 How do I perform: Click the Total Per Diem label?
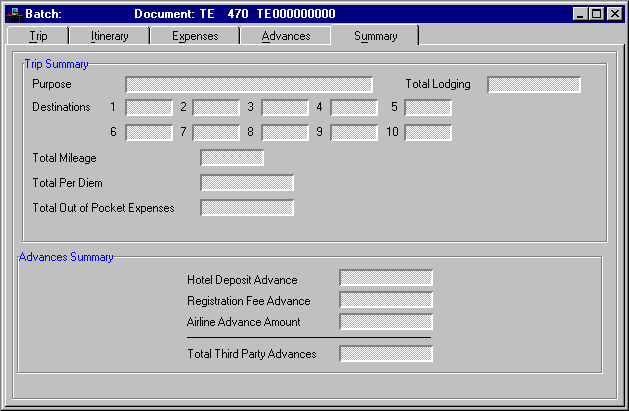pyautogui.click(x=67, y=183)
